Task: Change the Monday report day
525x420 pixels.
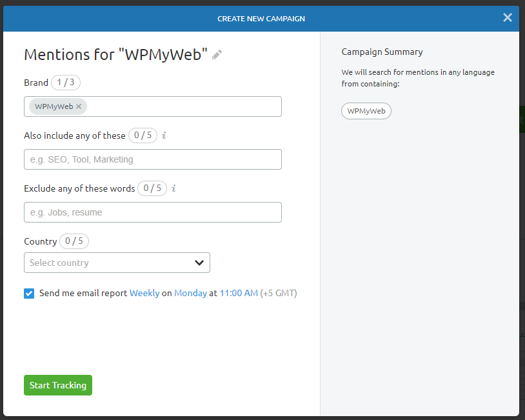Action: (190, 293)
